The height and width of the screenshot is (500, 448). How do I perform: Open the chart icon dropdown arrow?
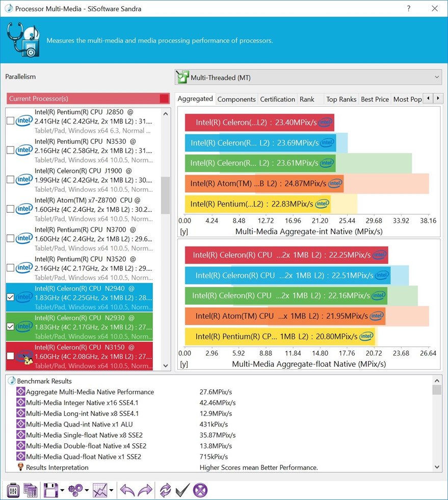click(111, 490)
